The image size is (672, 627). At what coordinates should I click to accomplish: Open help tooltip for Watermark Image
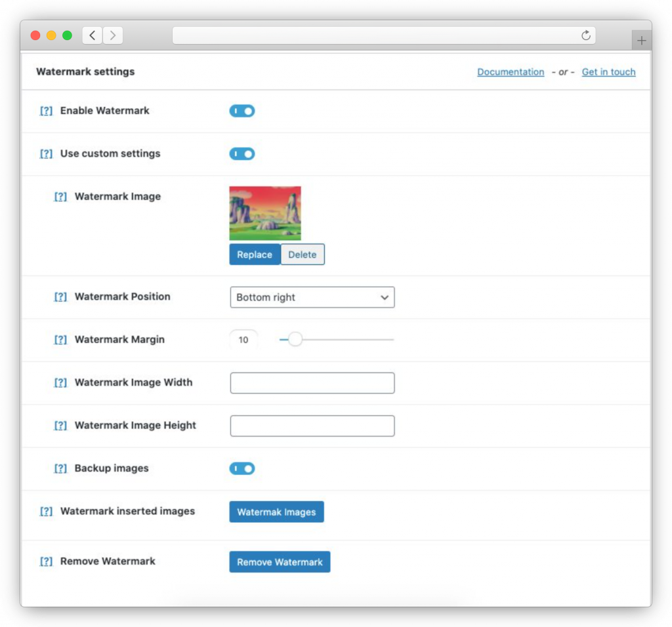click(60, 197)
